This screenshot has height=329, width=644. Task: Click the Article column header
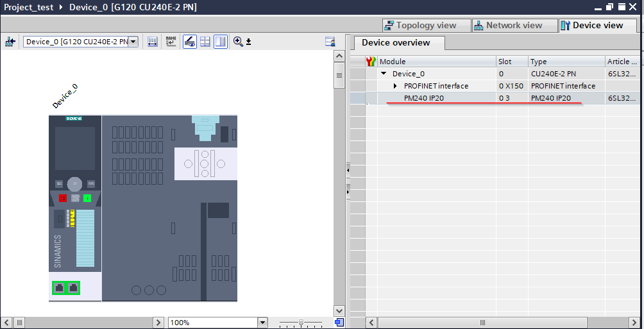[x=622, y=62]
